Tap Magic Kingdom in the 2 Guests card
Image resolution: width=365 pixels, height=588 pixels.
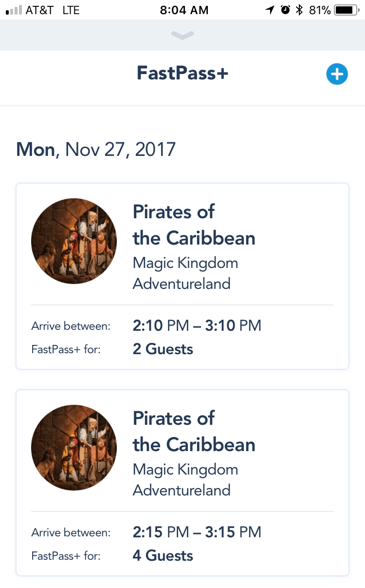click(x=185, y=263)
